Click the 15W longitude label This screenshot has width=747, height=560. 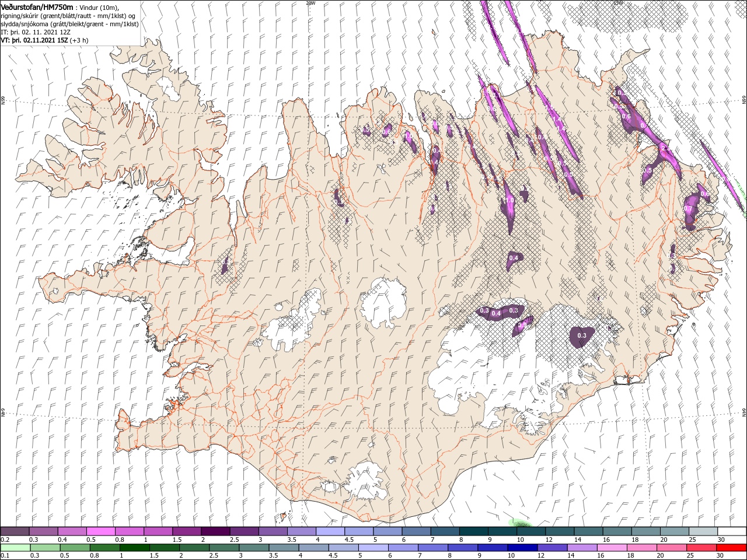[617, 2]
